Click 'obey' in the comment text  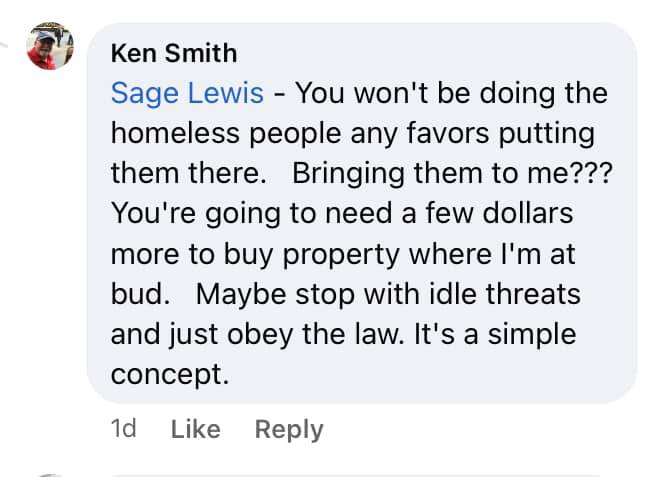point(260,336)
